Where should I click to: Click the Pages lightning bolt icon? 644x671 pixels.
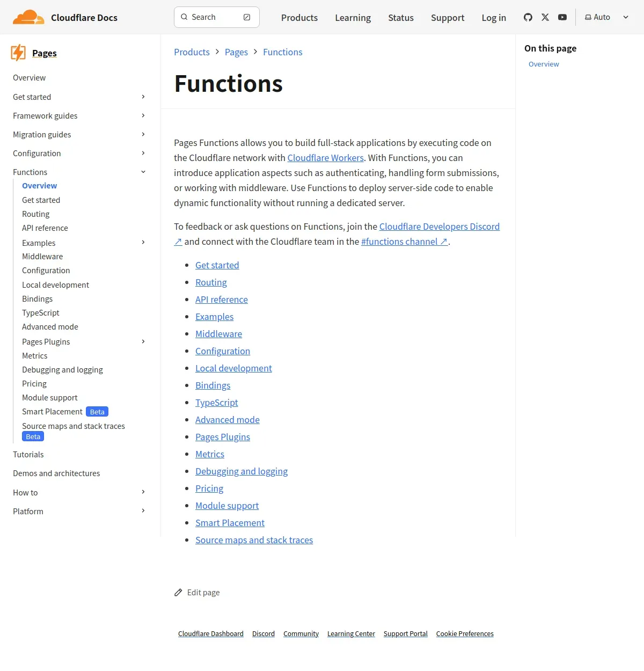18,53
